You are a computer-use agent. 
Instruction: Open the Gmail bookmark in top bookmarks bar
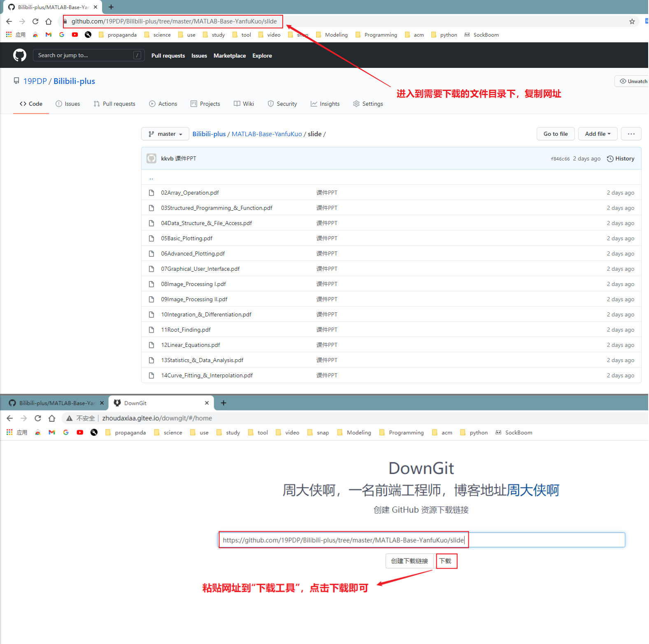[49, 35]
